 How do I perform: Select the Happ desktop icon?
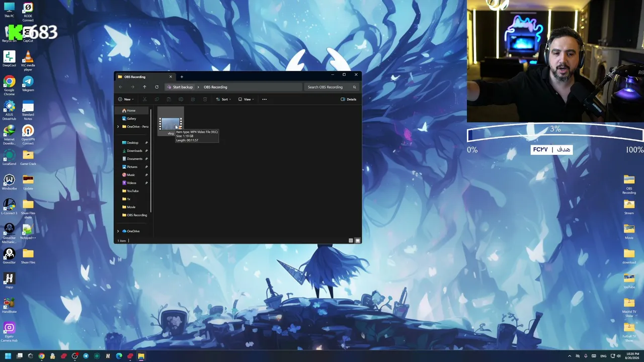point(9,281)
